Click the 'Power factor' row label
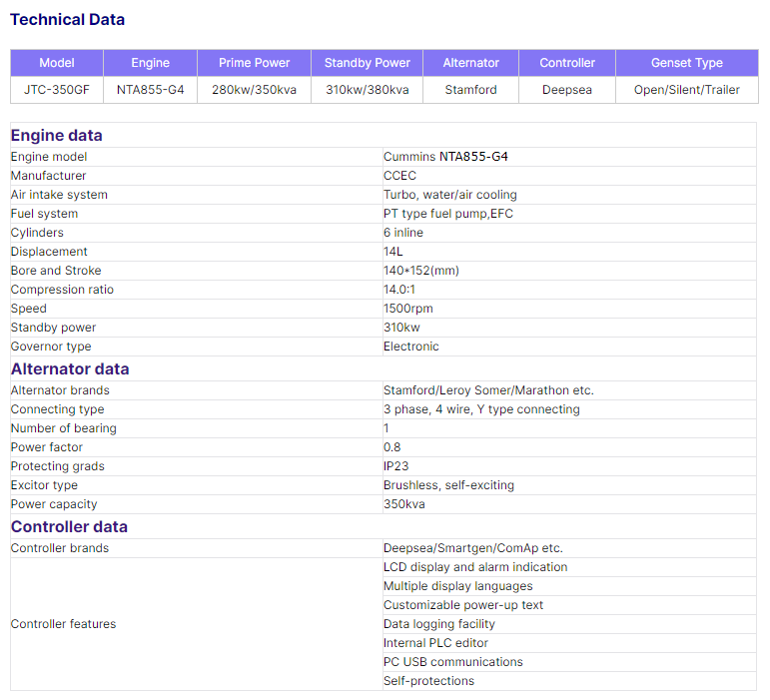The image size is (770, 700). [x=47, y=447]
